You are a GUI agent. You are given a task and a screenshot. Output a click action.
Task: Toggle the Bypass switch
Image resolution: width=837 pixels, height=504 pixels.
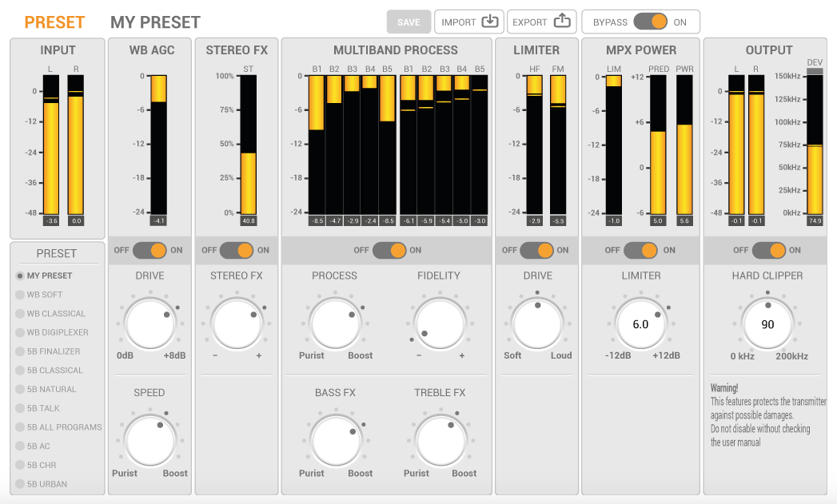(x=651, y=22)
